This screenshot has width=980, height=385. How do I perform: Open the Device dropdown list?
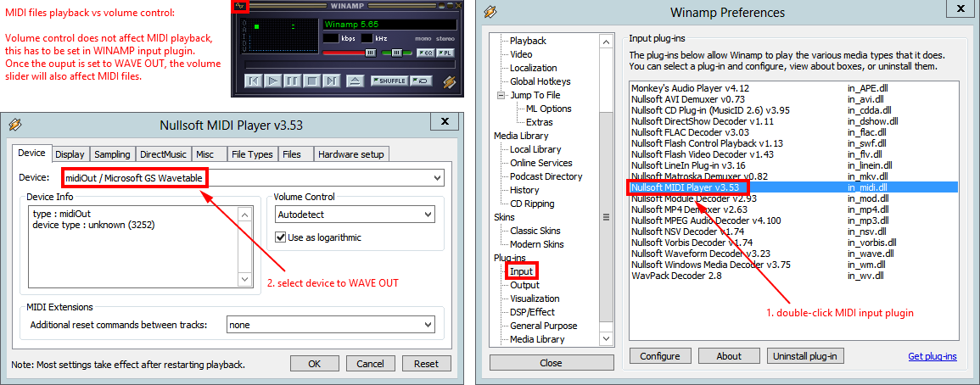[253, 178]
